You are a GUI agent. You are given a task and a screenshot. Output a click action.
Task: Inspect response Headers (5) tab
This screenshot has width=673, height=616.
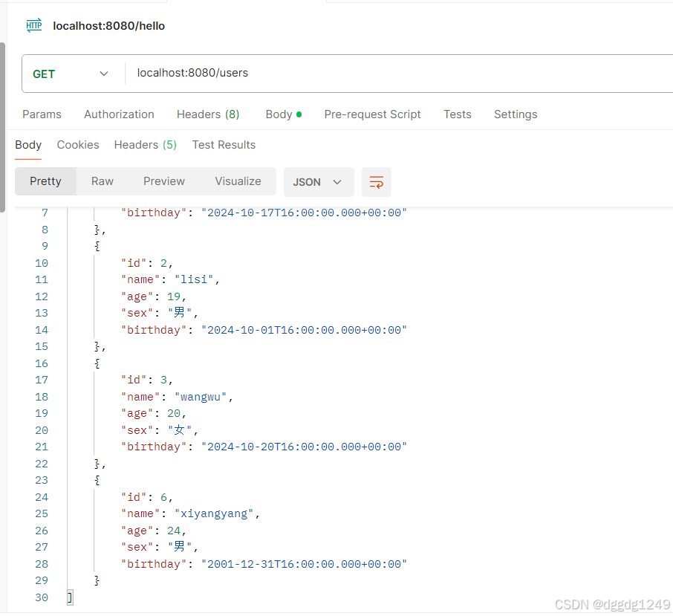click(145, 144)
